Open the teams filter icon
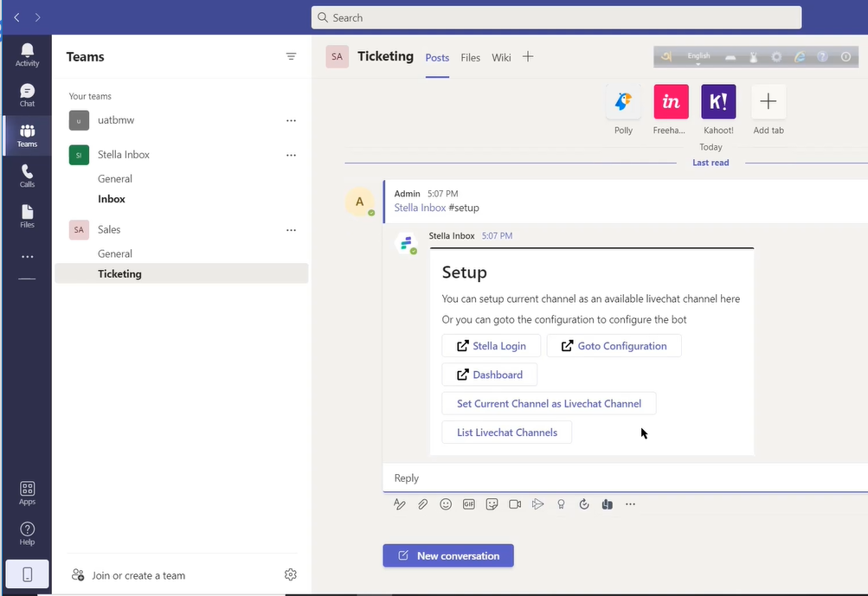This screenshot has height=596, width=868. [x=291, y=56]
